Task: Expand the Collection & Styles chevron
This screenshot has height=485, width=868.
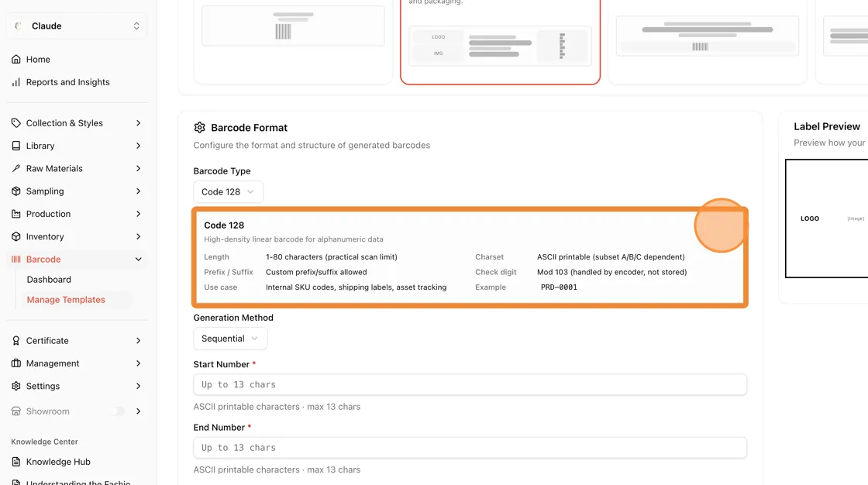Action: click(x=139, y=123)
